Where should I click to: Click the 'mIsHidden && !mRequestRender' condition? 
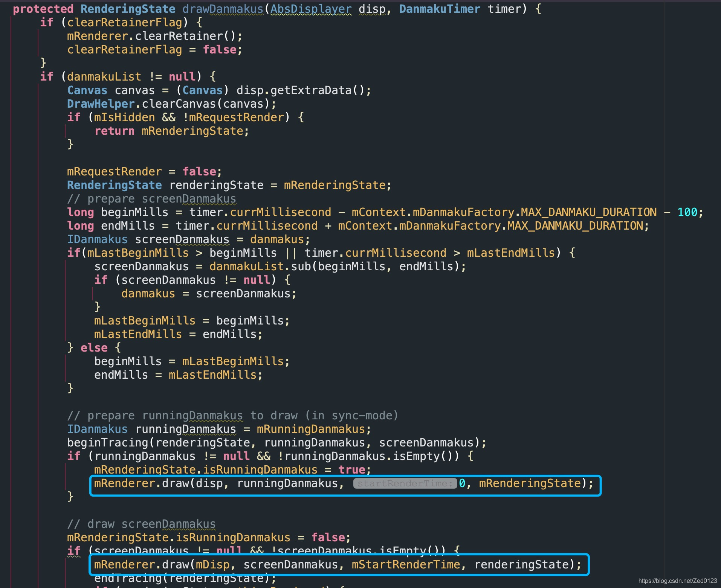coord(189,117)
